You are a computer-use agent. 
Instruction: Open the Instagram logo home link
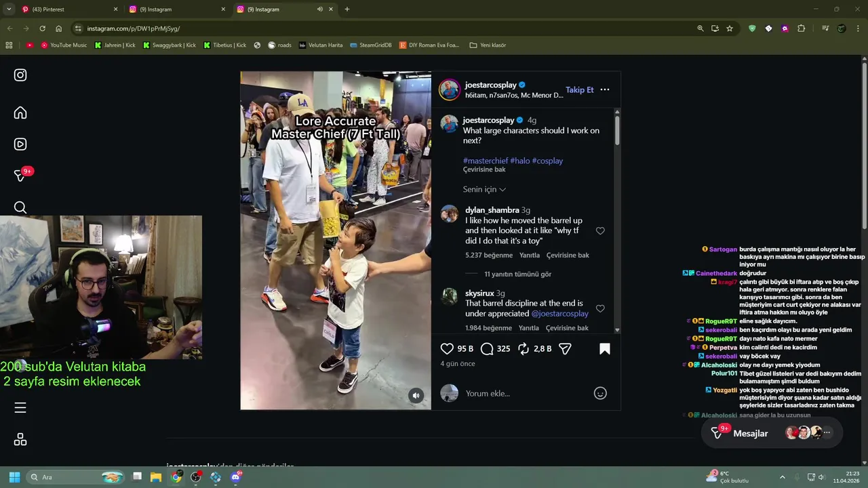coord(20,75)
